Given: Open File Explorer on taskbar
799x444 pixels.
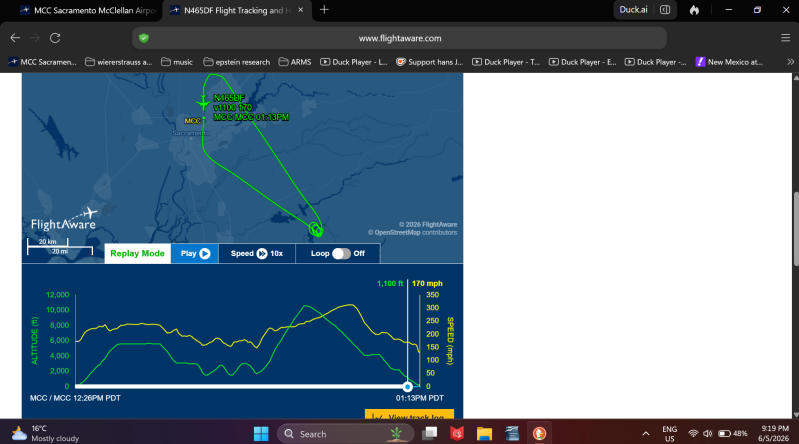Looking at the screenshot, I should click(484, 434).
